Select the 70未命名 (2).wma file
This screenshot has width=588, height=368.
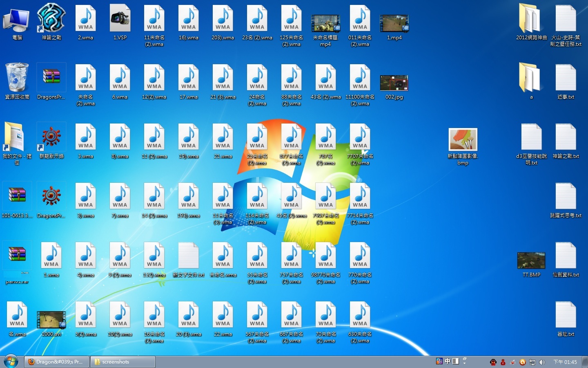tap(326, 322)
